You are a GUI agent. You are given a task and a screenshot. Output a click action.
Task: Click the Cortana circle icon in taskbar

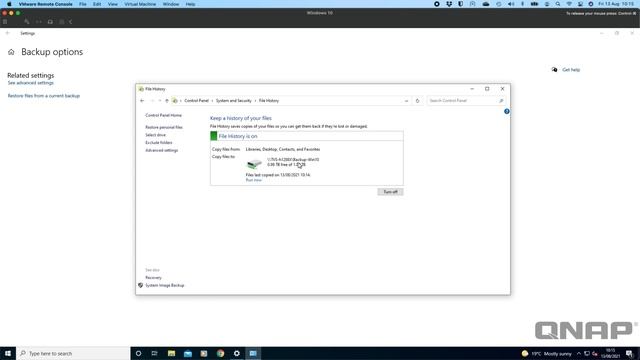coord(138,353)
